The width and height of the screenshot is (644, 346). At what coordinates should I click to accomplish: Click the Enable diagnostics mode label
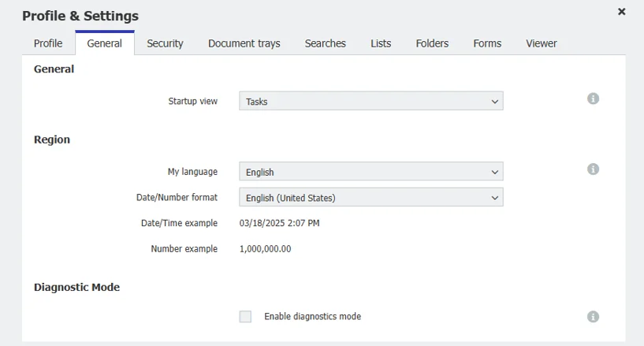tap(313, 317)
